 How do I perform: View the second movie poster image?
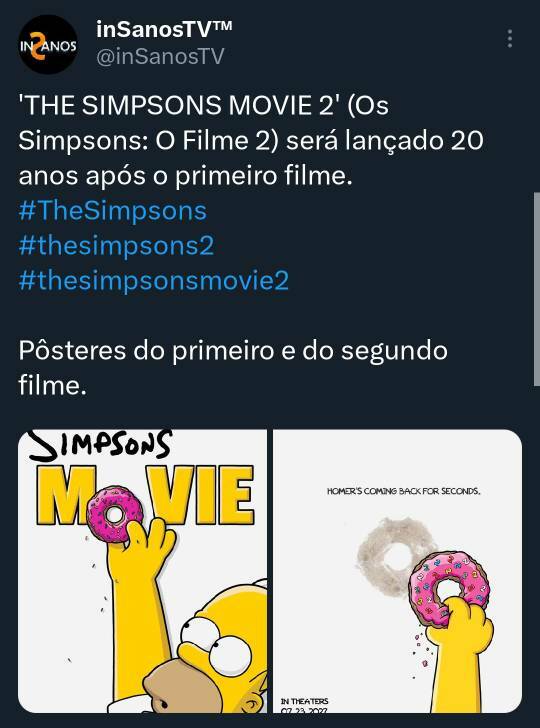pos(397,571)
